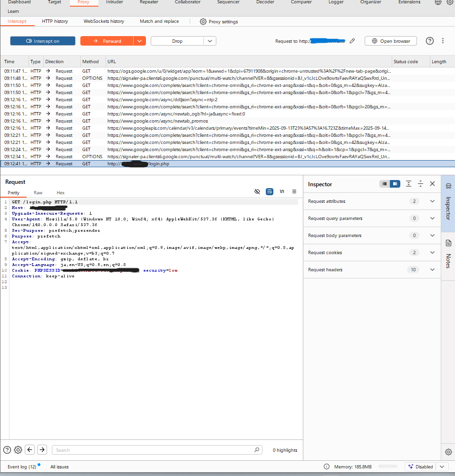
Task: Click the Open browser button
Action: pos(391,41)
